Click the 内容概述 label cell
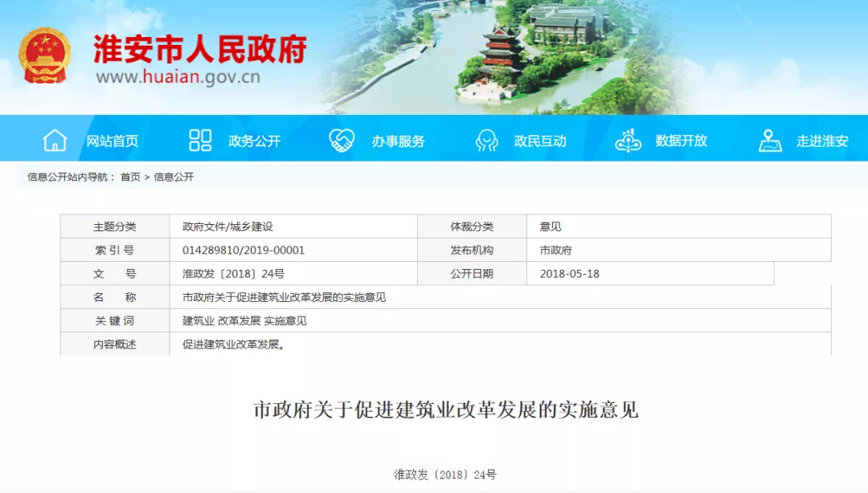 click(115, 344)
